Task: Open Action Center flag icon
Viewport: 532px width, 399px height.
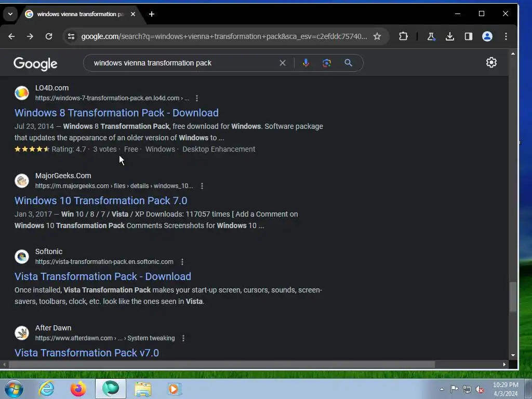Action: (x=454, y=389)
